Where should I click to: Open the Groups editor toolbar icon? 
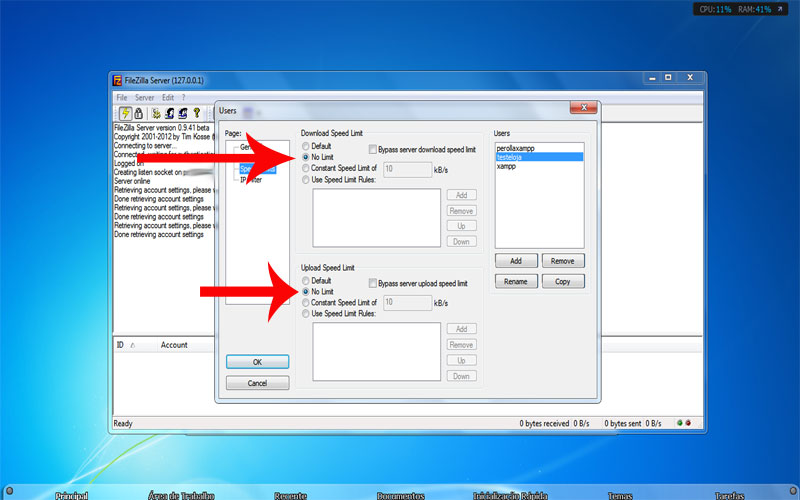183,113
